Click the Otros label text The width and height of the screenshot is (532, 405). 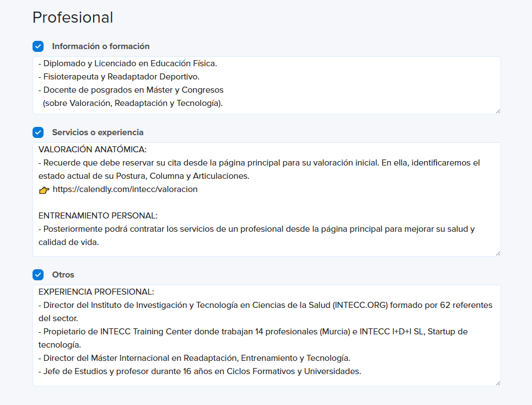tap(63, 275)
